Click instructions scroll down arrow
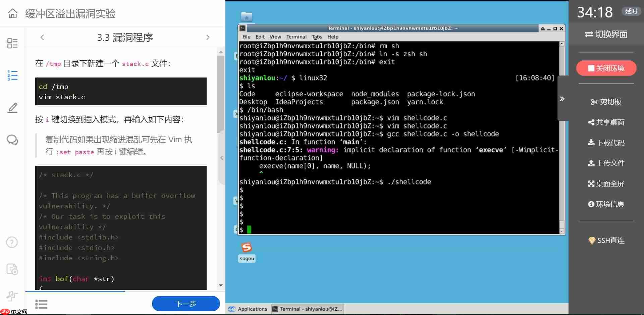 pos(221,285)
